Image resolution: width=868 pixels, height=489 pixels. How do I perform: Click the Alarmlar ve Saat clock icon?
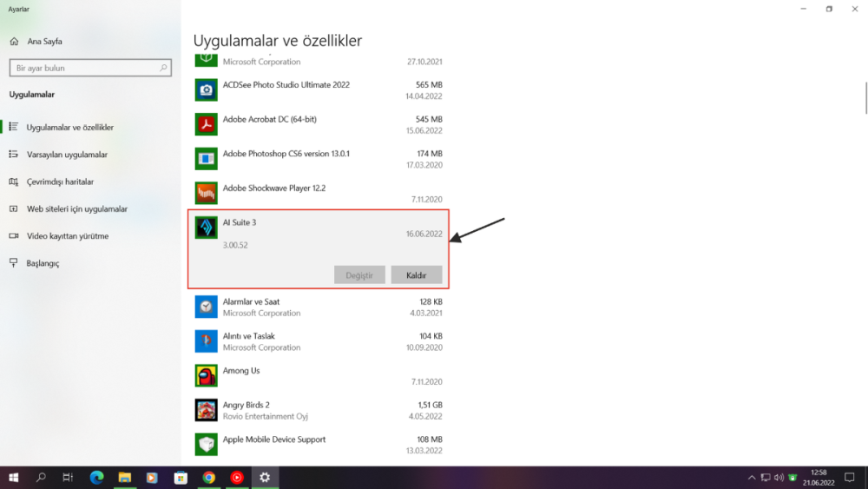click(206, 307)
